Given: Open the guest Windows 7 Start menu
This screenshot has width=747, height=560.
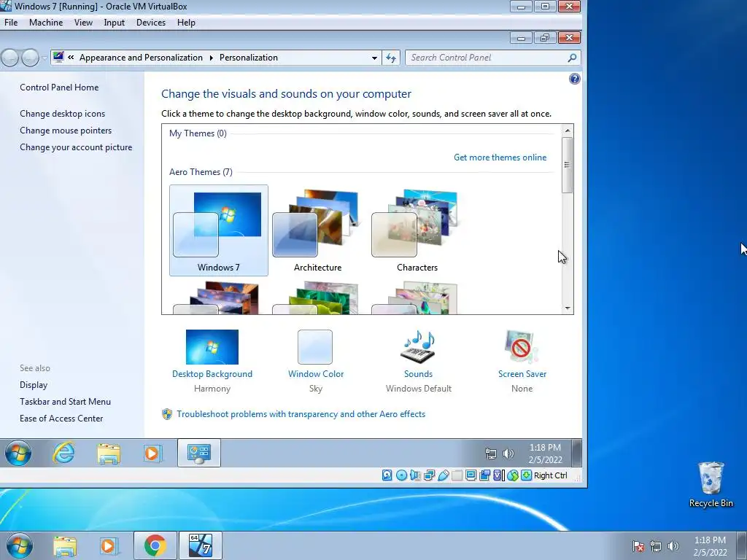Looking at the screenshot, I should coord(18,453).
